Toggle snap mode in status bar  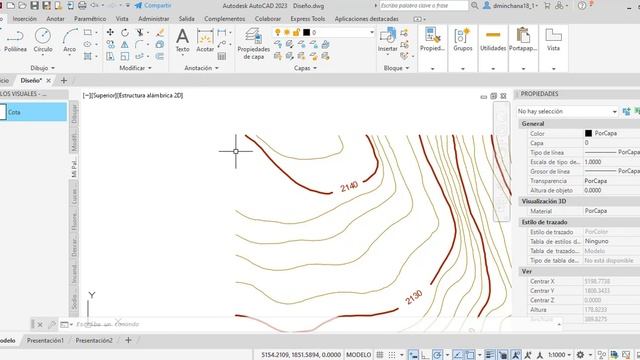tap(391, 355)
